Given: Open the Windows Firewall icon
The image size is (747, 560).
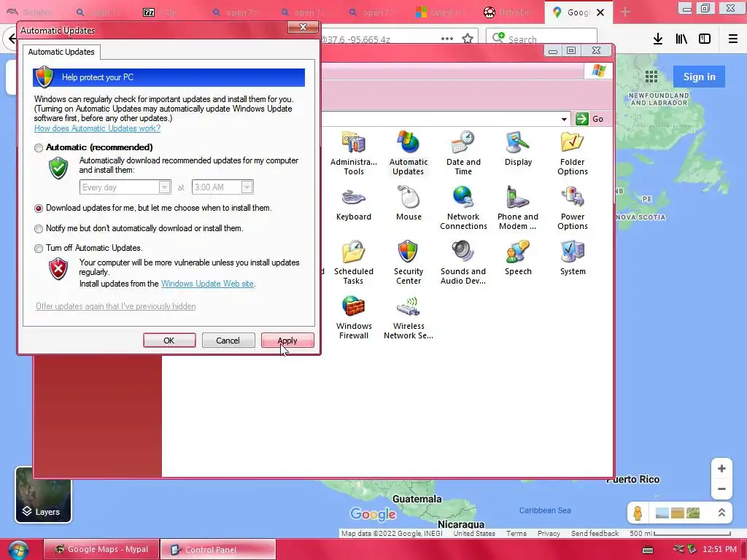Looking at the screenshot, I should (354, 318).
